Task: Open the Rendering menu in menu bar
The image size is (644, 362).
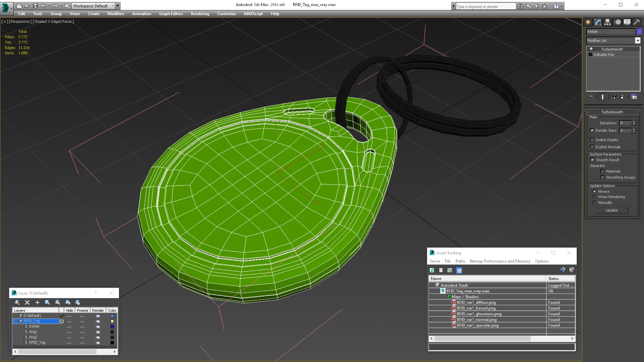Action: pos(200,14)
